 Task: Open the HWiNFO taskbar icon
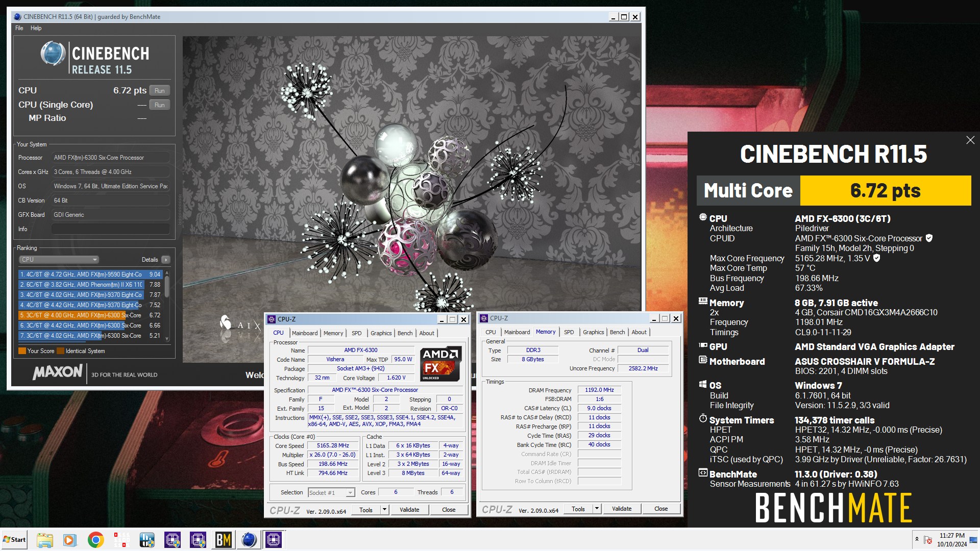[x=147, y=540]
